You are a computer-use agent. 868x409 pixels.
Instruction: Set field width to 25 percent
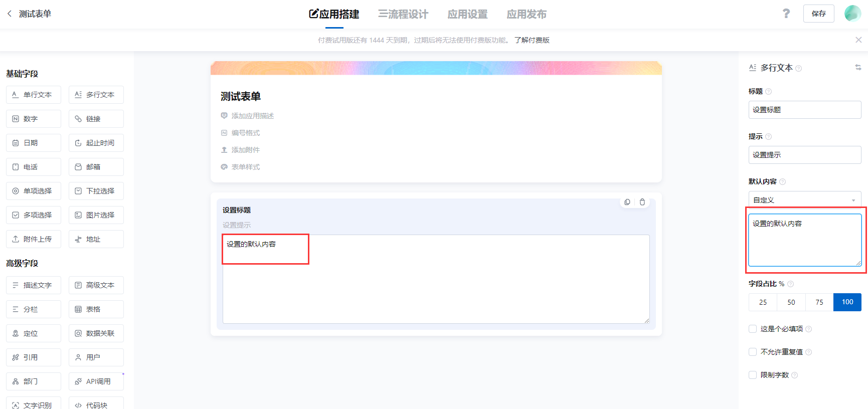pyautogui.click(x=763, y=302)
